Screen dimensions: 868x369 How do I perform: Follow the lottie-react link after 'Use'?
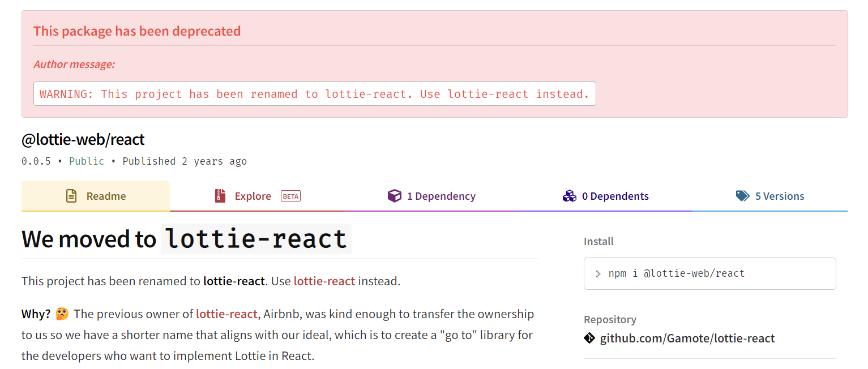pos(324,281)
